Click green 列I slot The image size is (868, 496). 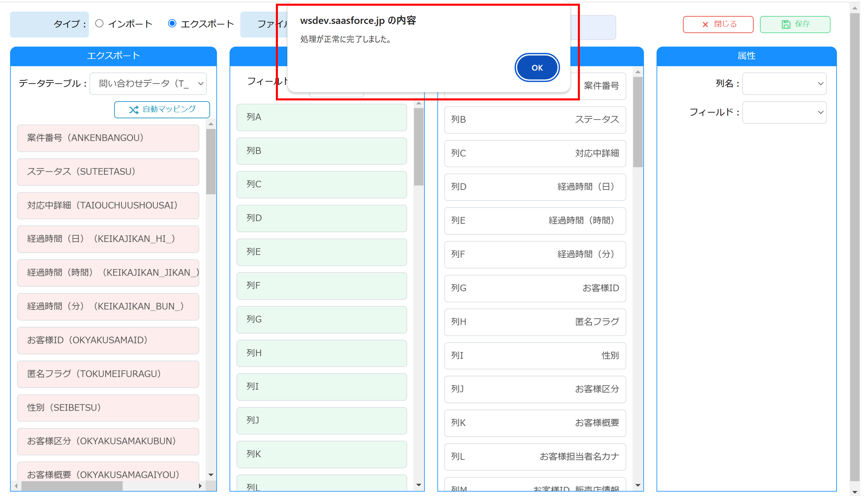[322, 387]
